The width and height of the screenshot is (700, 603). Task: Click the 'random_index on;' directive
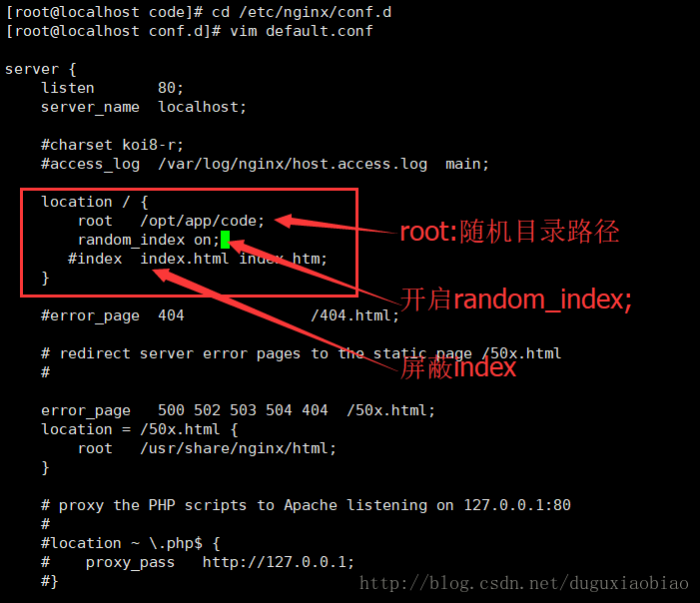tap(149, 241)
